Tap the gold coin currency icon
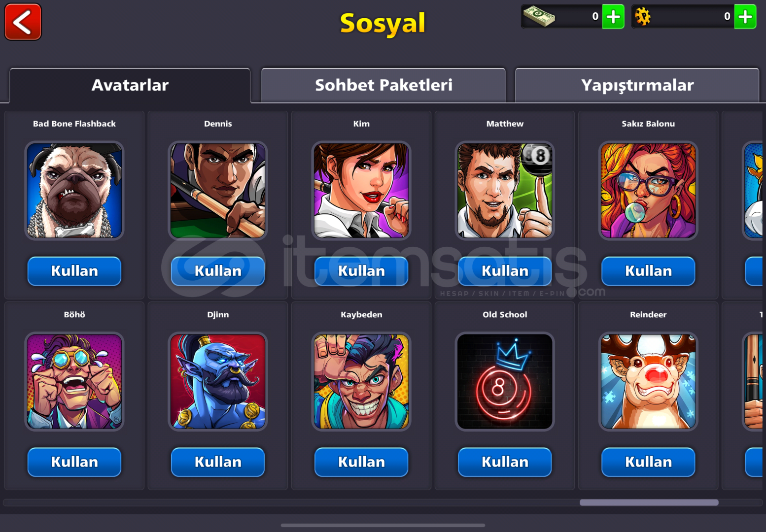 click(x=643, y=17)
